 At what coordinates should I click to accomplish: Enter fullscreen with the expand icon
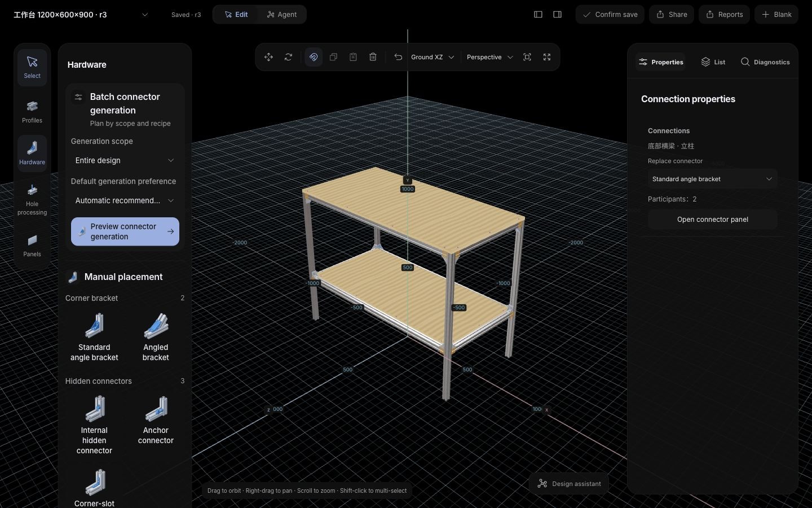(547, 57)
